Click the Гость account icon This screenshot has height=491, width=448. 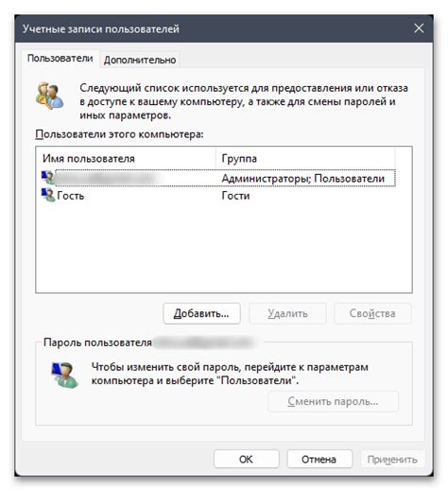pos(48,195)
